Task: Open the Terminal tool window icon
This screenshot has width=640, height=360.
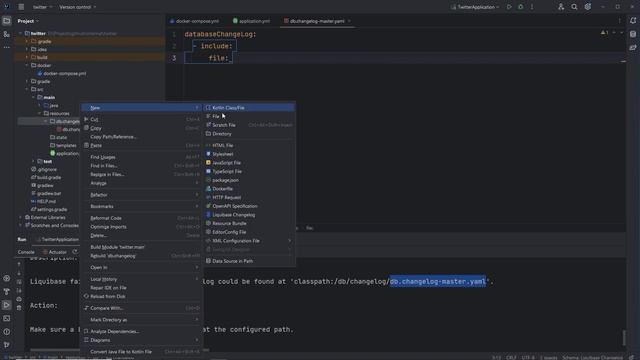Action: (7, 318)
